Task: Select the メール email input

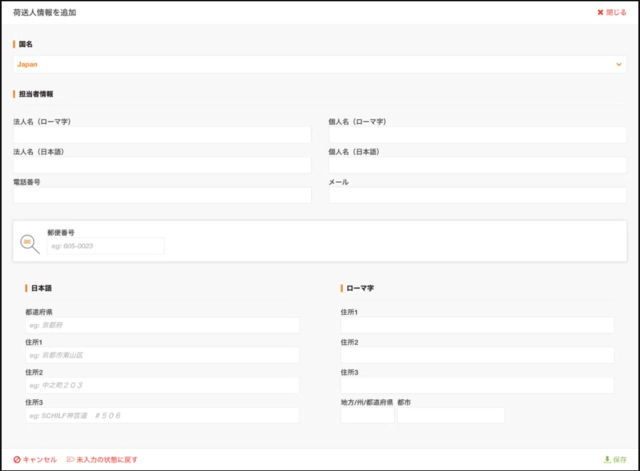Action: pos(477,195)
